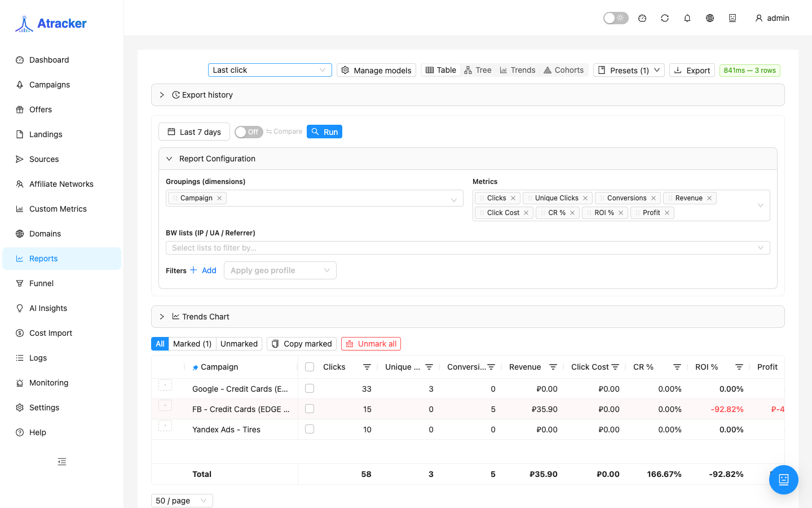Remove the Clicks metric tag
Image resolution: width=812 pixels, height=508 pixels.
[x=513, y=198]
